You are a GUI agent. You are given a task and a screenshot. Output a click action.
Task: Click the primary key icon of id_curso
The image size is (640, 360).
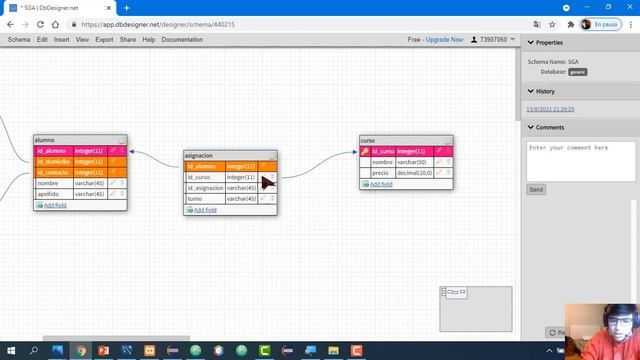point(365,151)
